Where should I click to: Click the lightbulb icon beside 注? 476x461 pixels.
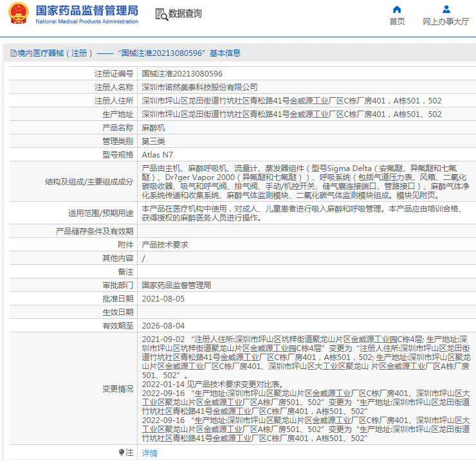click(x=121, y=453)
